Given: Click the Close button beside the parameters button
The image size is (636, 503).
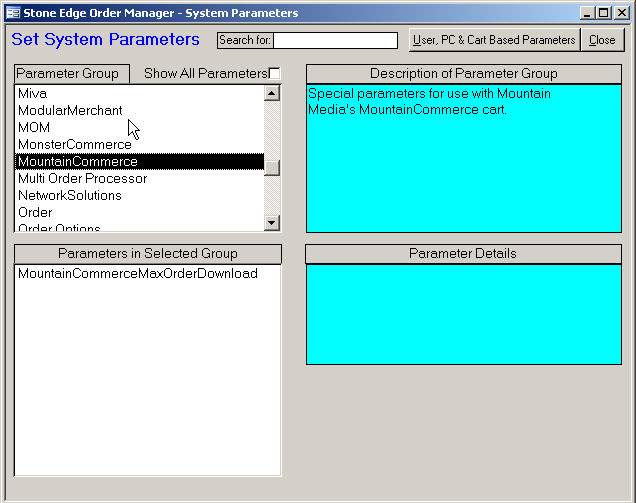Looking at the screenshot, I should [602, 40].
